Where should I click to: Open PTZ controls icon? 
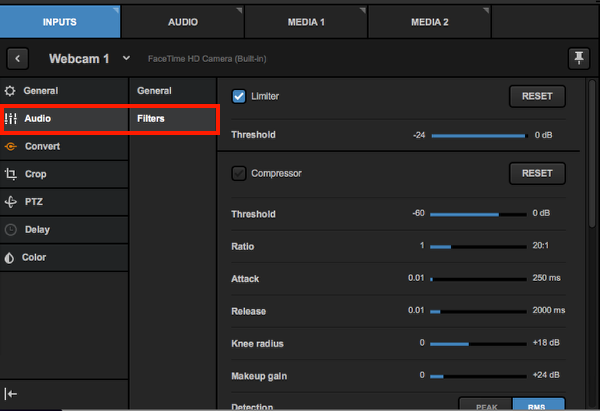(x=11, y=201)
